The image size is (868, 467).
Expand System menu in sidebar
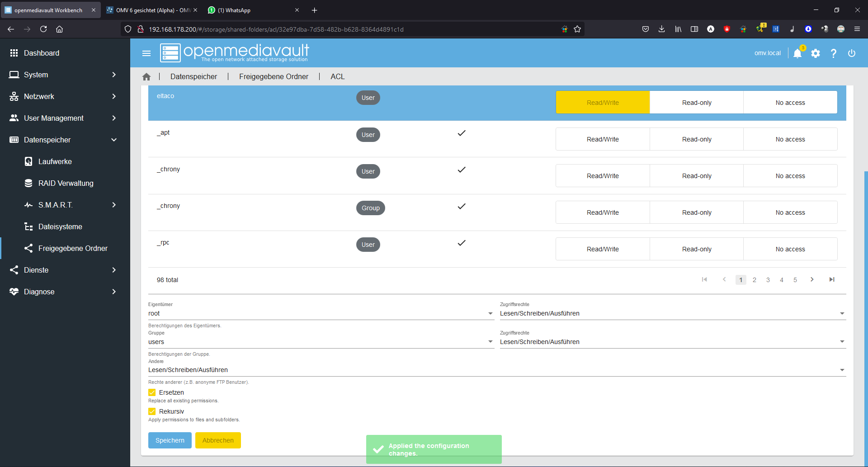[65, 75]
